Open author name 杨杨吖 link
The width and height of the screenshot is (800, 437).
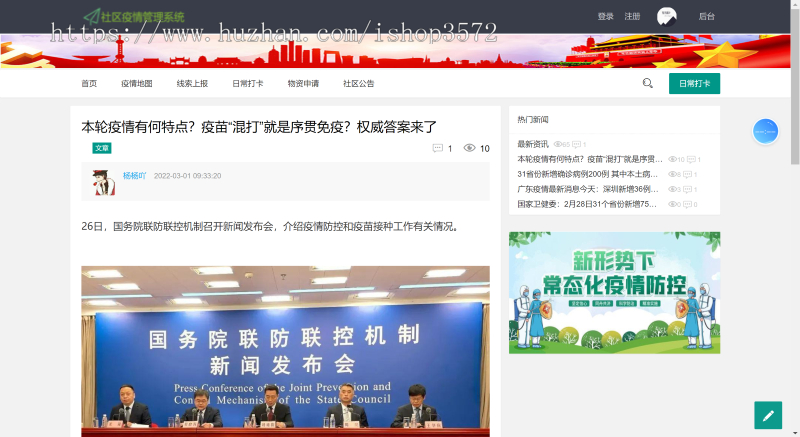coord(134,175)
